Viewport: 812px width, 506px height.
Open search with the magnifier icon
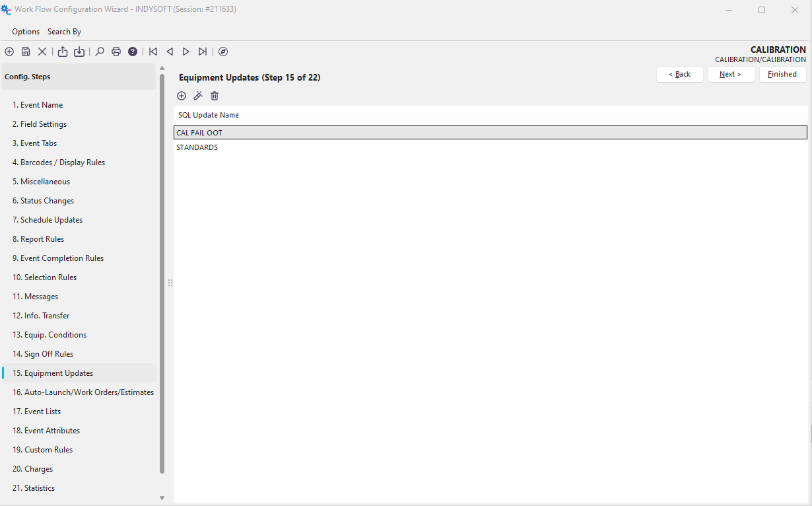coord(100,52)
